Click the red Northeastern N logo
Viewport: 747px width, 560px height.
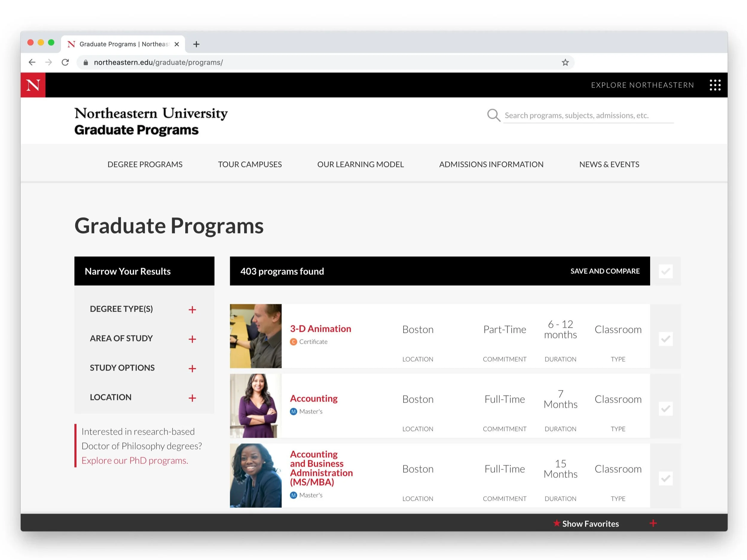(33, 85)
